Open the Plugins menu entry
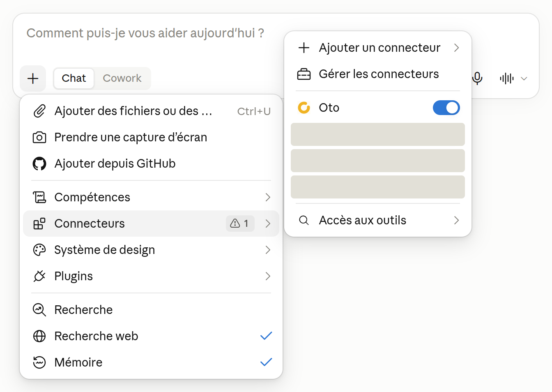This screenshot has width=552, height=392. (151, 276)
